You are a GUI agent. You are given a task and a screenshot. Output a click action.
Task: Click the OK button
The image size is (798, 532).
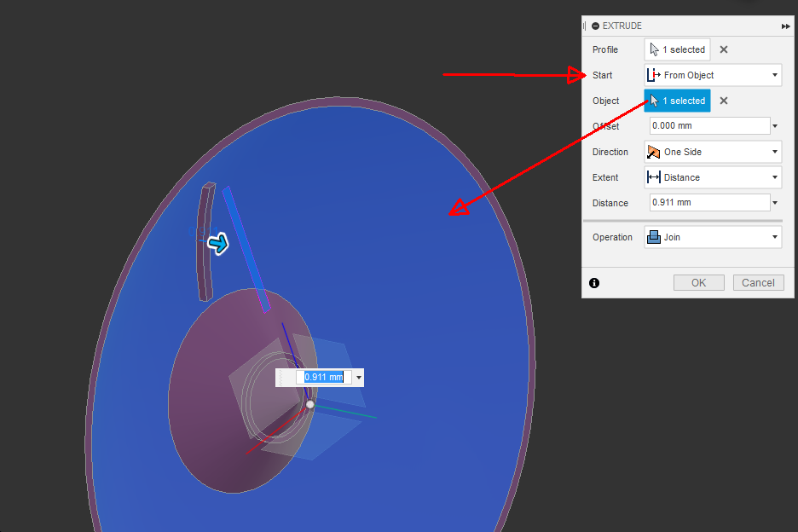coord(699,282)
